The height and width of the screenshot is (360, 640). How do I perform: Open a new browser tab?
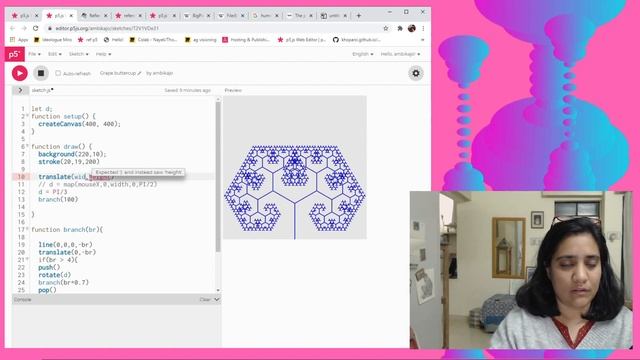pos(359,16)
